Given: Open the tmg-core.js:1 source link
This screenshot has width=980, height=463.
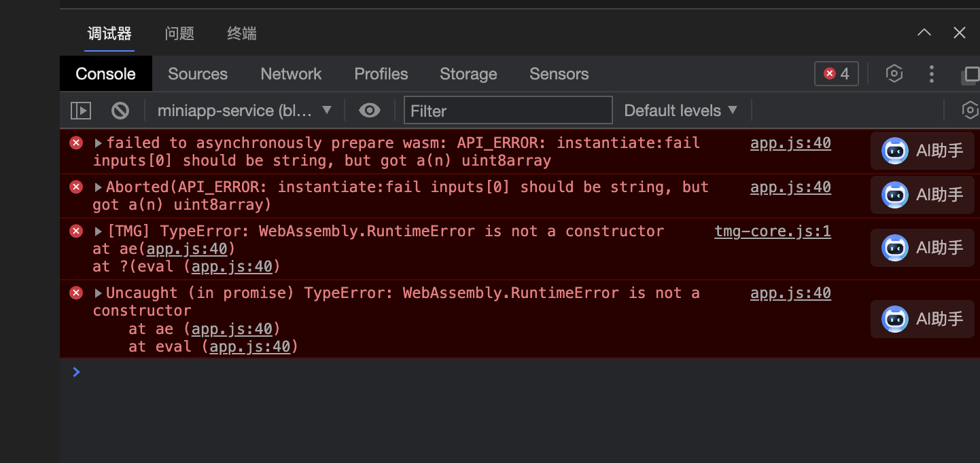Looking at the screenshot, I should [x=772, y=231].
